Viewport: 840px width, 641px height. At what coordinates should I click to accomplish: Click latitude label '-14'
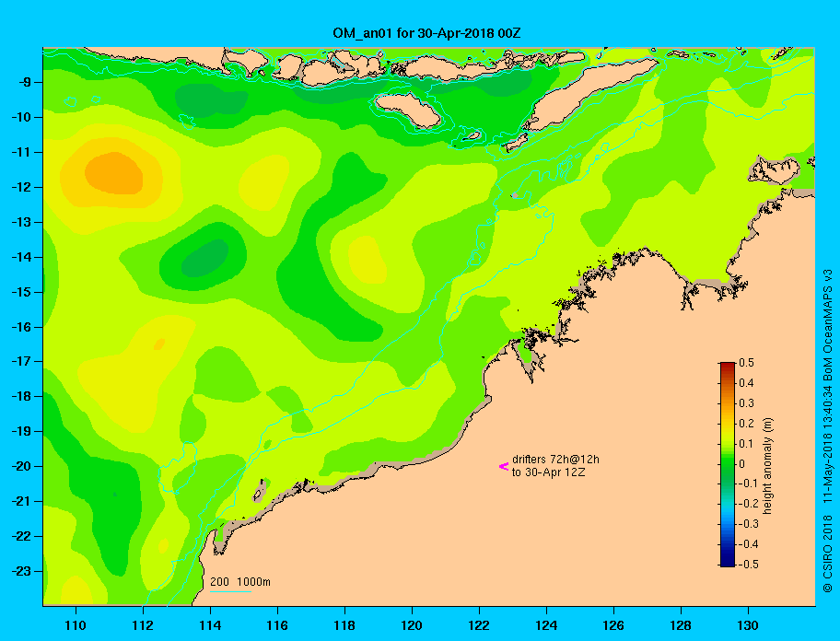point(19,257)
